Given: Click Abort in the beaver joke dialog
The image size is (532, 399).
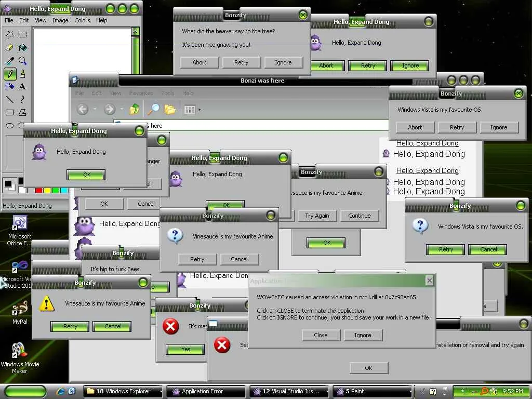Looking at the screenshot, I should click(x=199, y=62).
